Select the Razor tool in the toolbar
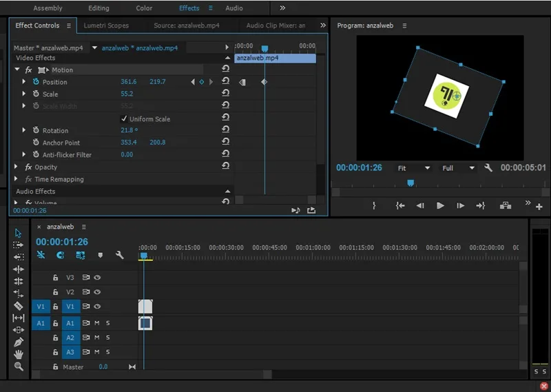Screen dimensions: 551x392 [x=19, y=306]
